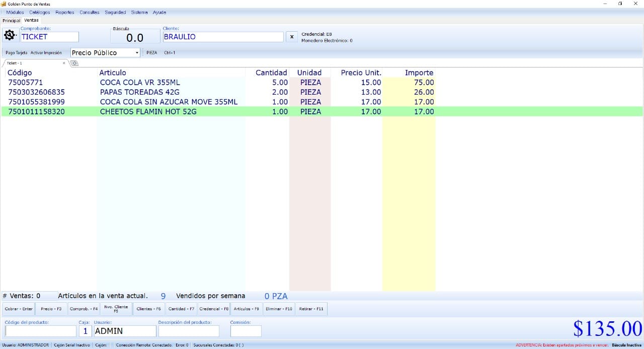The height and width of the screenshot is (349, 644).
Task: Focus the Cliente field containing BRAULIO
Action: [223, 37]
